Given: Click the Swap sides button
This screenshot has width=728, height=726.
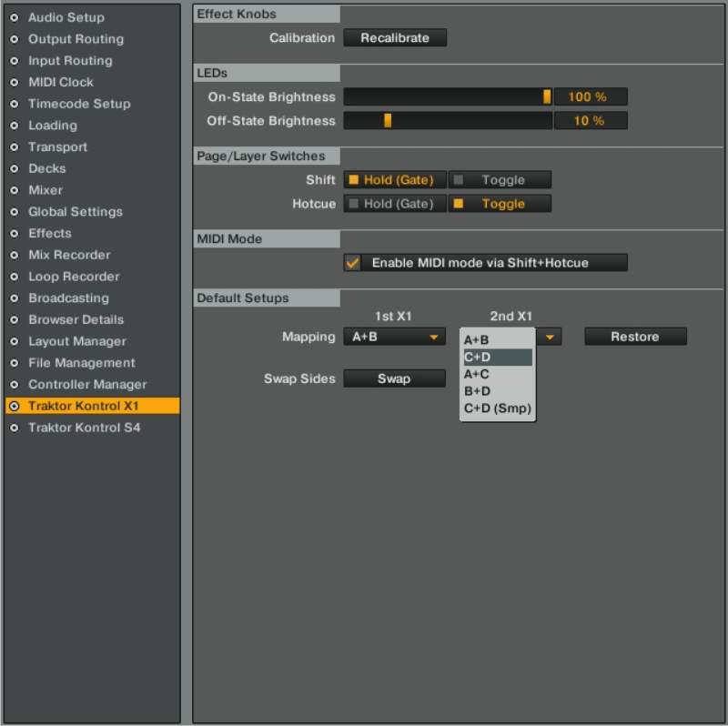Looking at the screenshot, I should (394, 378).
